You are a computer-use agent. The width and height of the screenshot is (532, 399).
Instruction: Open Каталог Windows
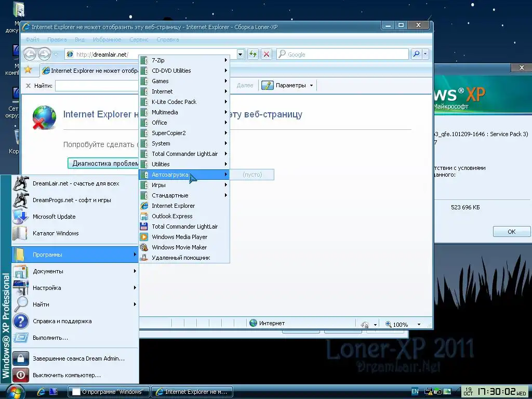coord(75,233)
